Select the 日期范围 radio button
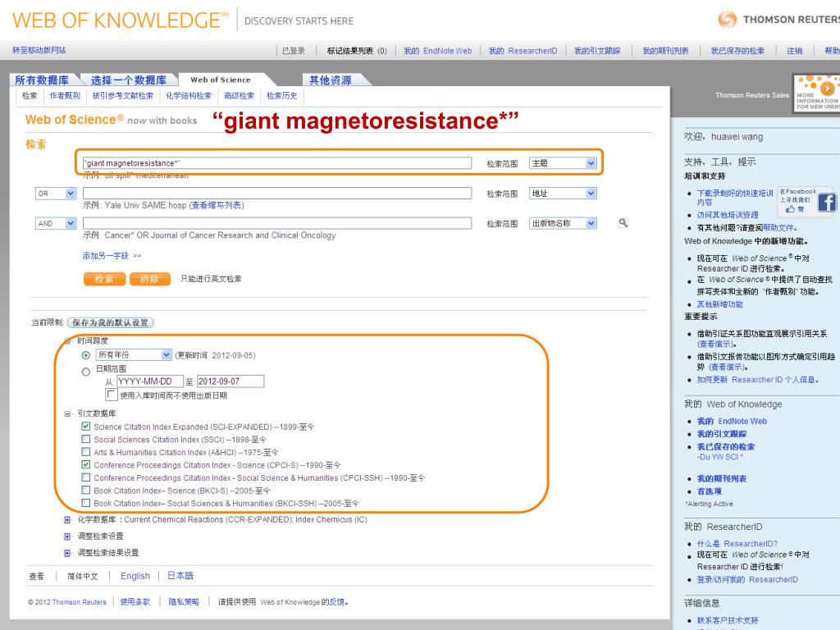 (85, 372)
